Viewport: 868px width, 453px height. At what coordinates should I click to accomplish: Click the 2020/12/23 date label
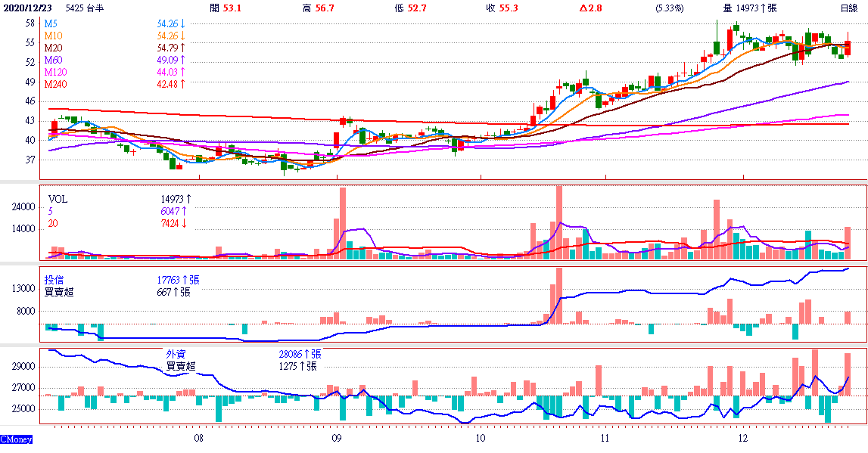pyautogui.click(x=30, y=8)
